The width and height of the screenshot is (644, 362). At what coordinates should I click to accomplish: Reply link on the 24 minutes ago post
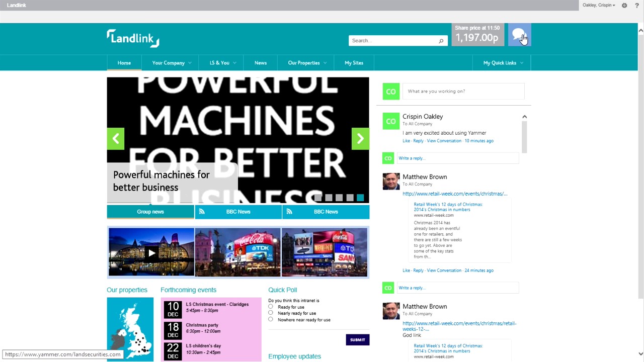click(418, 270)
